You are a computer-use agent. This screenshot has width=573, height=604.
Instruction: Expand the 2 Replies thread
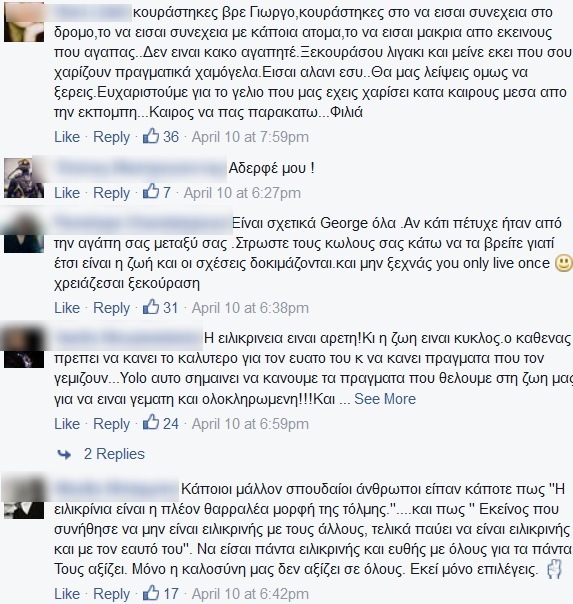tap(114, 454)
